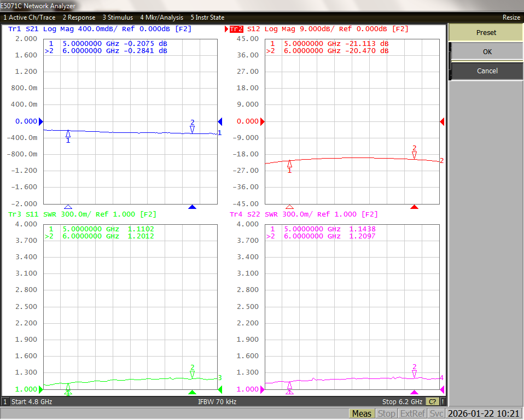Click the IFBW 70 kHz readout
524x420 pixels.
[x=217, y=401]
